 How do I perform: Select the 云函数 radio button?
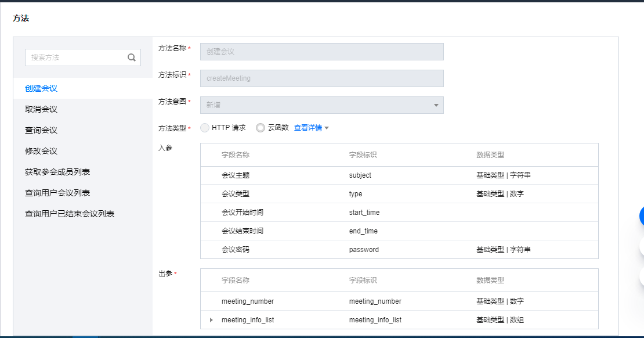tap(261, 128)
